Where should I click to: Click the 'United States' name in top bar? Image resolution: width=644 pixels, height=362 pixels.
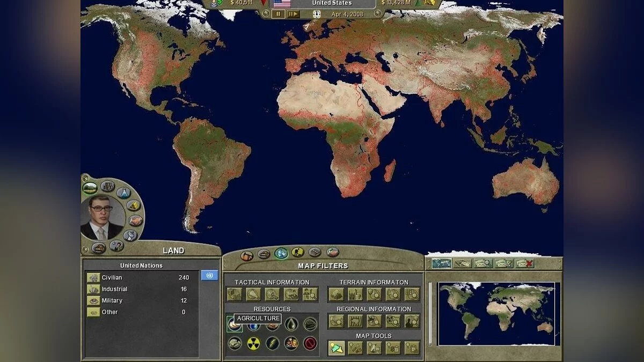tap(332, 3)
